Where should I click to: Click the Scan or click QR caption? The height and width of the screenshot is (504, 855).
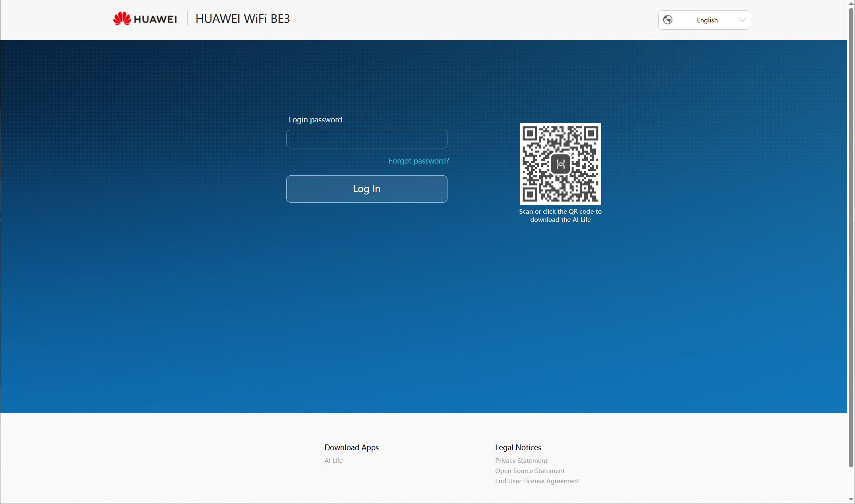tap(560, 215)
